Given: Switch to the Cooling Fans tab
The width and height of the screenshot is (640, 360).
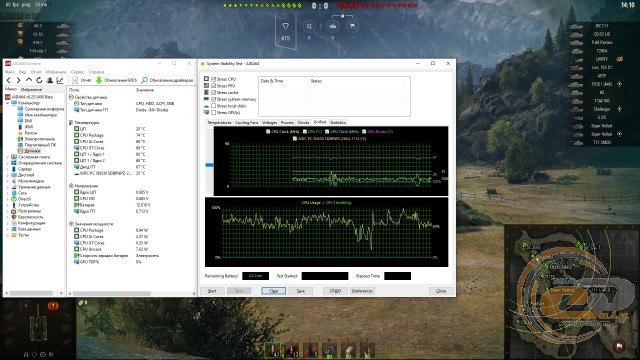Looking at the screenshot, I should (247, 122).
